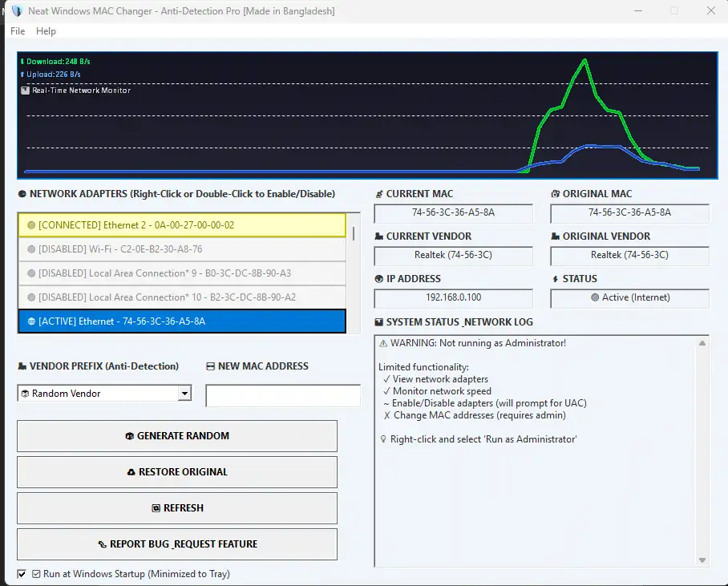Click the globe icon beside IP ADDRESS
Viewport: 728px width, 586px height.
point(378,278)
